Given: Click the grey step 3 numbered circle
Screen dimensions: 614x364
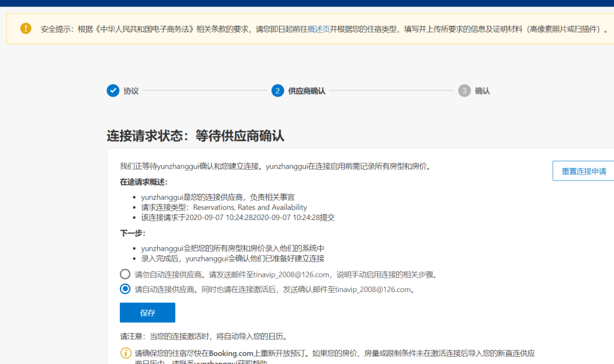Looking at the screenshot, I should click(464, 91).
